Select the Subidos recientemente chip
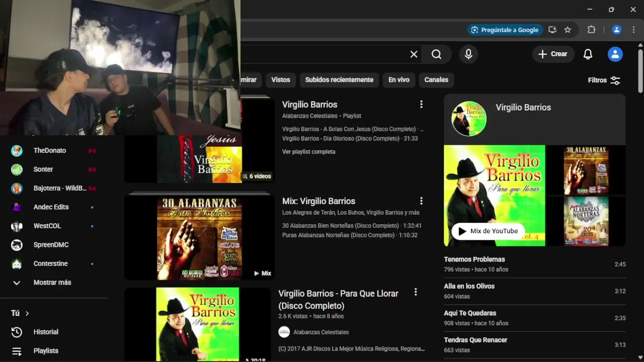This screenshot has height=362, width=644. click(339, 79)
